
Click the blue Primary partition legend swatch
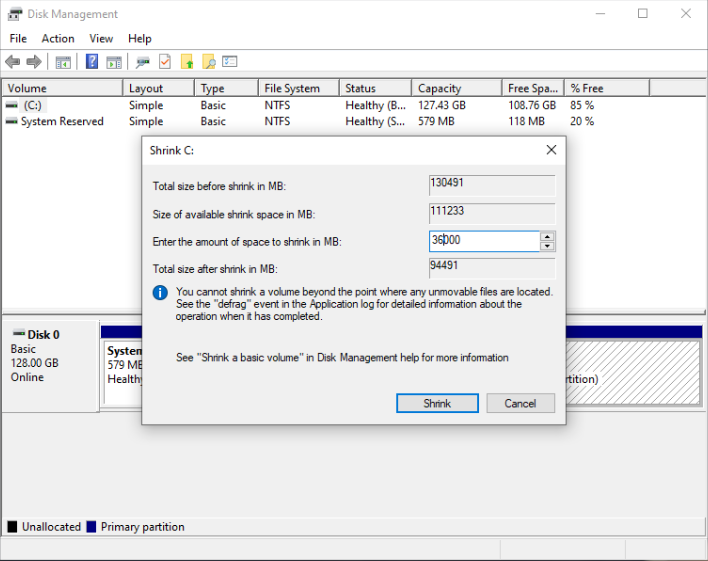(x=91, y=527)
